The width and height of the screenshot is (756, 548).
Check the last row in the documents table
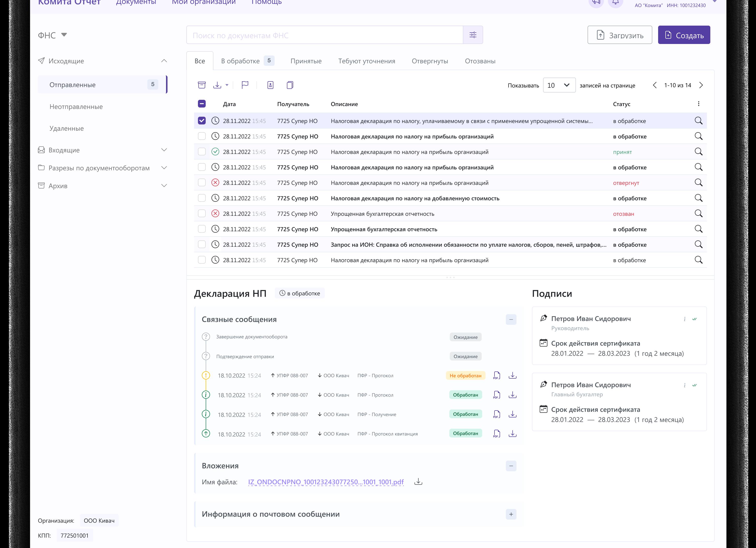coord(202,260)
